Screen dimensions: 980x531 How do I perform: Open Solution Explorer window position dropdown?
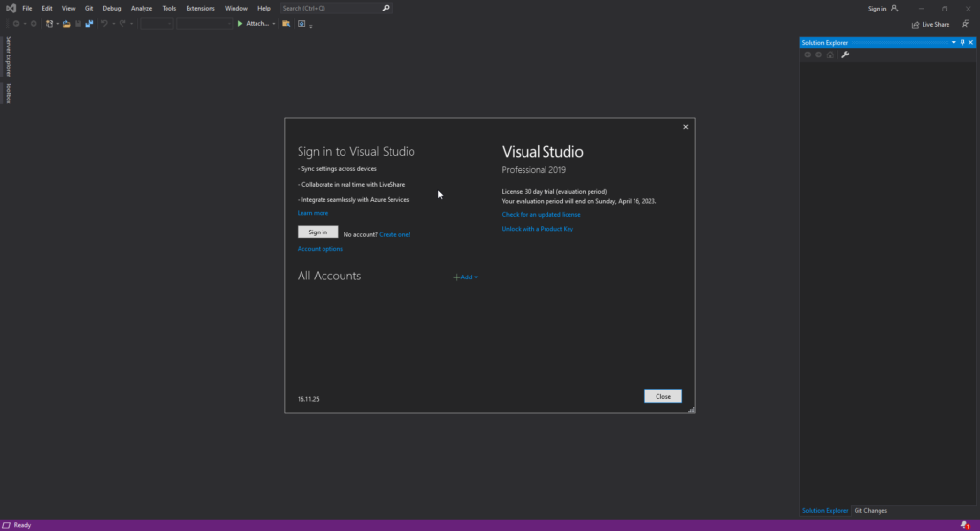click(954, 42)
